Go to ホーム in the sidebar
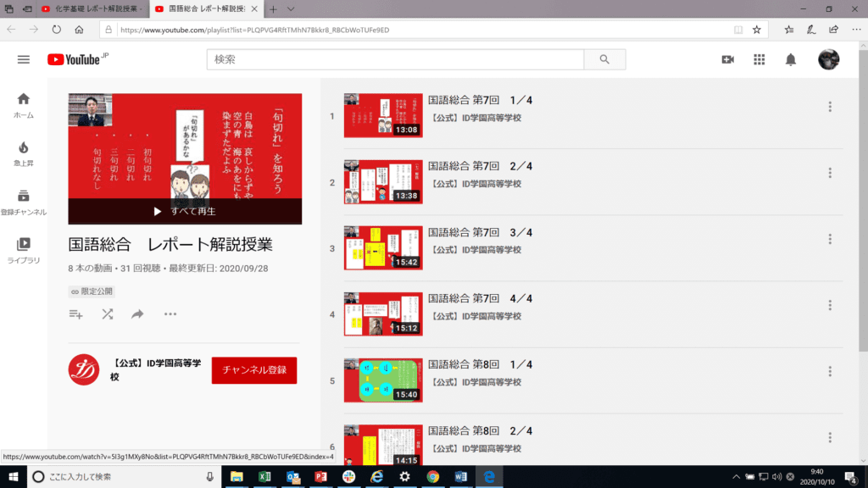This screenshot has width=868, height=488. 23,105
